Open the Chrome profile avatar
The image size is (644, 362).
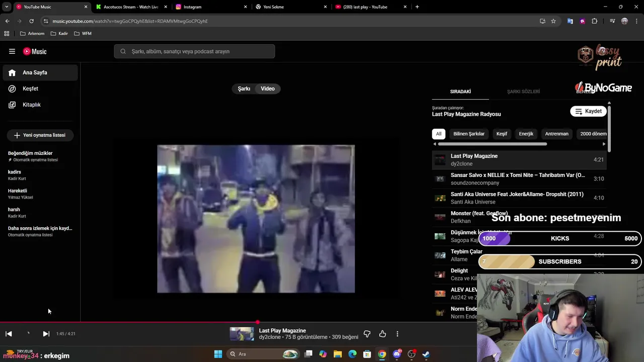point(624,21)
